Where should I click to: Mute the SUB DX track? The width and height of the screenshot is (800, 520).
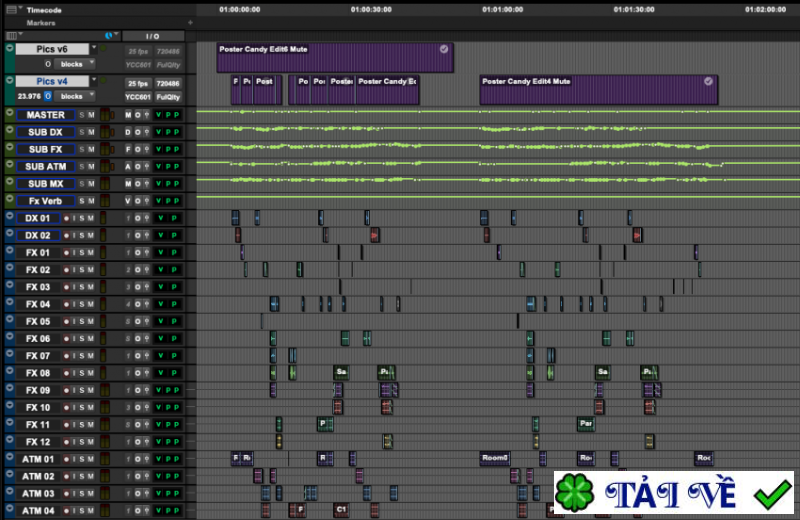[x=92, y=132]
